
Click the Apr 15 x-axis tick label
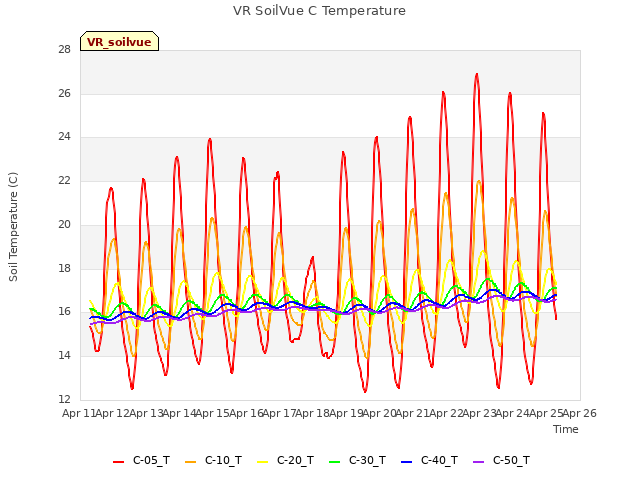(212, 413)
